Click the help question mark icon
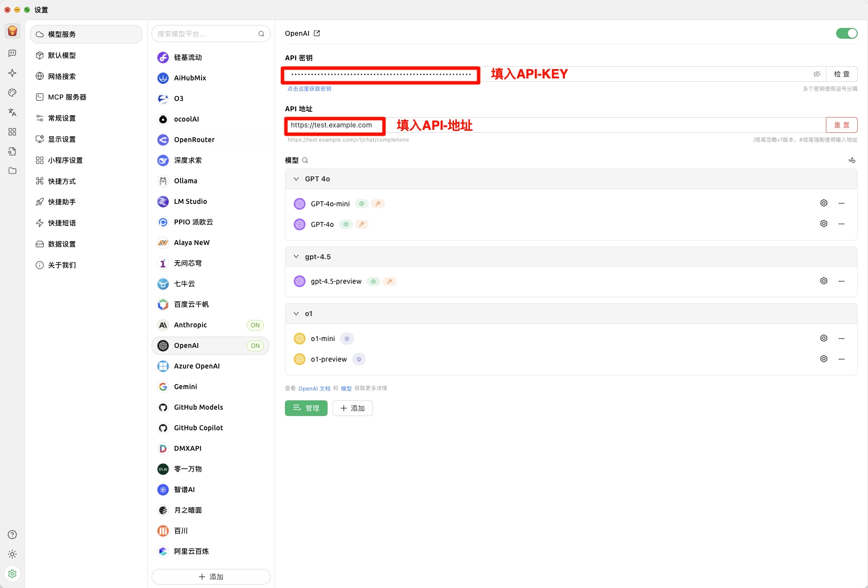This screenshot has height=588, width=868. click(12, 535)
